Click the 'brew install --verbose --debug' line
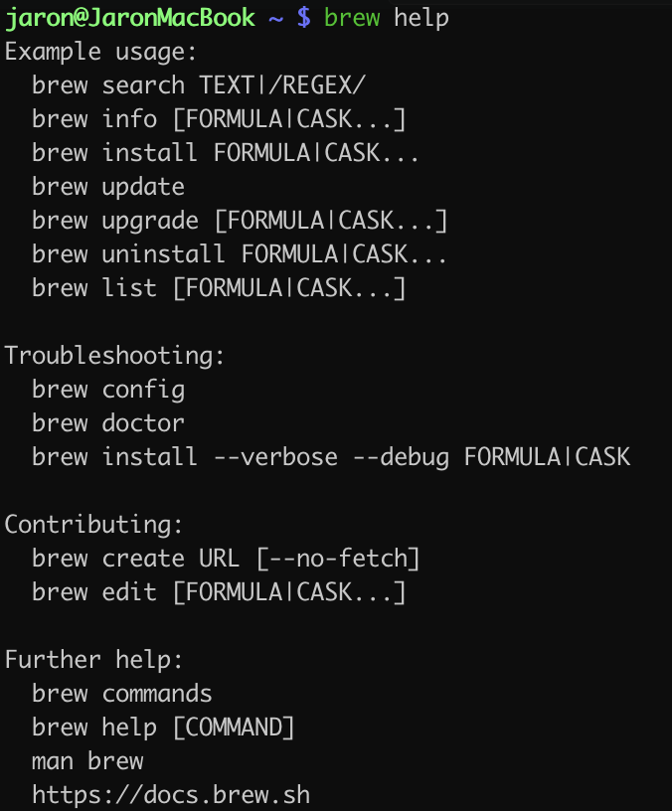This screenshot has width=672, height=811. [x=331, y=457]
